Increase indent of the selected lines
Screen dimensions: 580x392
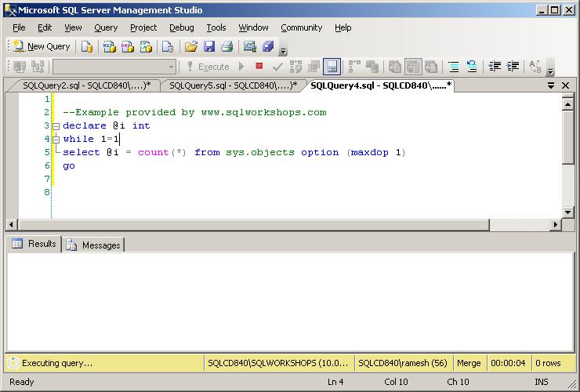click(513, 67)
